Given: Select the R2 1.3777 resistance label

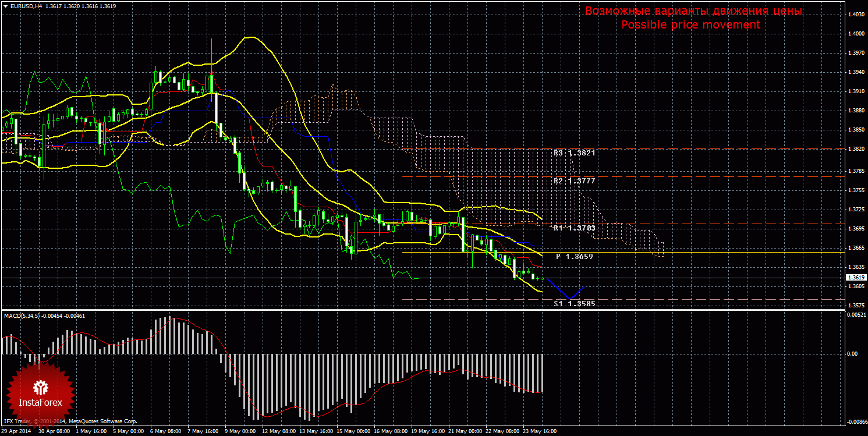Looking at the screenshot, I should 574,181.
